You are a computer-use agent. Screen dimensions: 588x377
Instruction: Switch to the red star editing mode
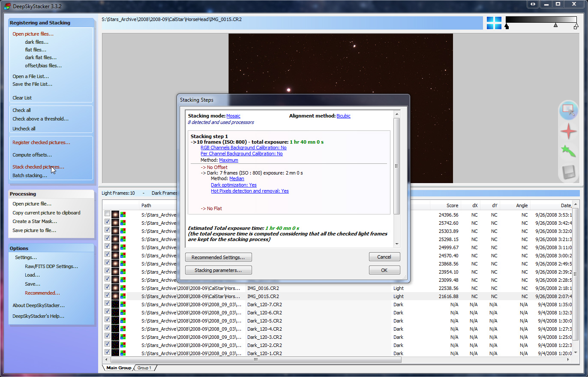point(568,131)
